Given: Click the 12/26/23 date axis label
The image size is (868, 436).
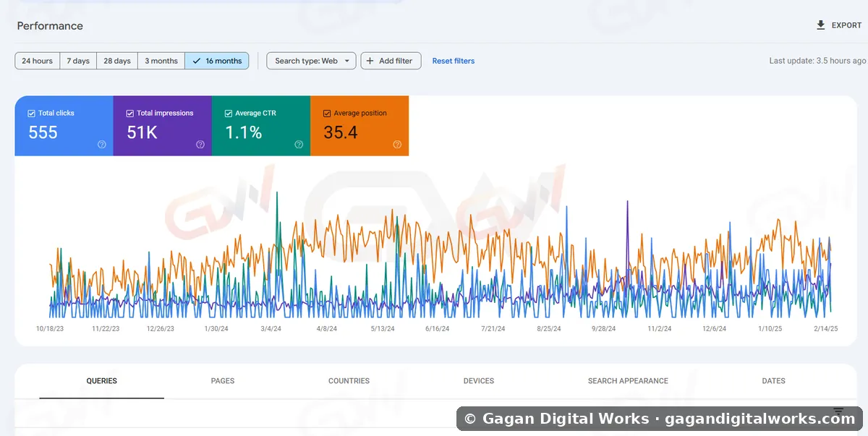Looking at the screenshot, I should click(x=161, y=328).
